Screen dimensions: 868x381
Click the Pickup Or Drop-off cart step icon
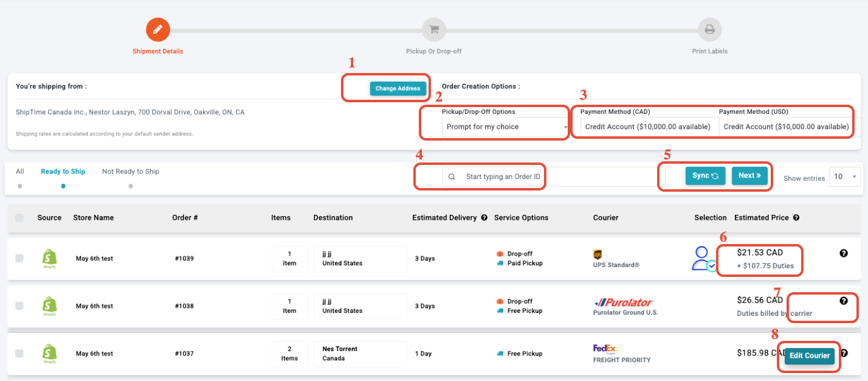(x=434, y=29)
